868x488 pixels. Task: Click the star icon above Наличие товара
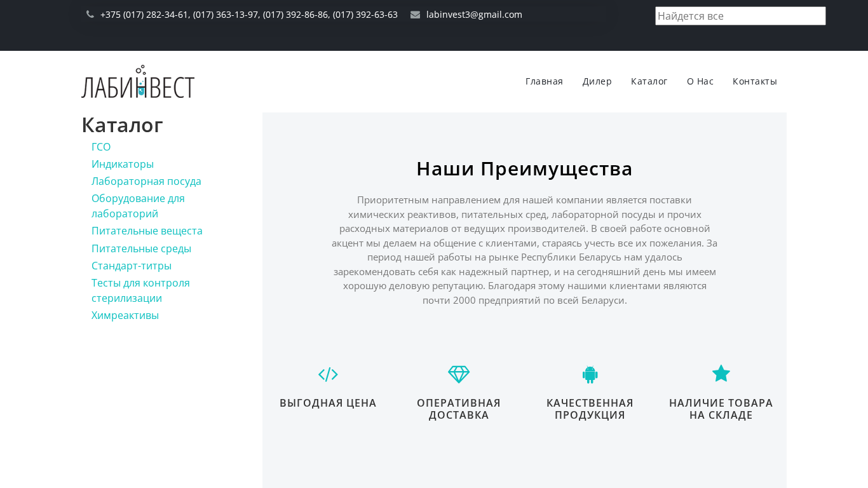(x=721, y=374)
